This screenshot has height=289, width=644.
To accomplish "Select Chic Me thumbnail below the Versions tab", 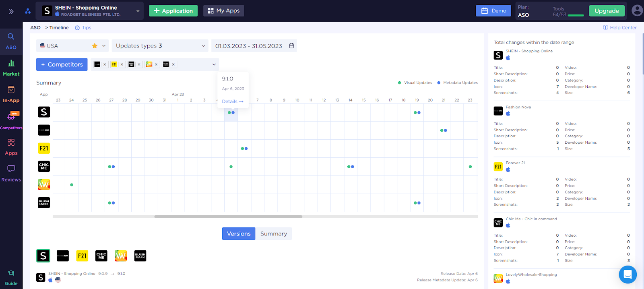I will [101, 256].
